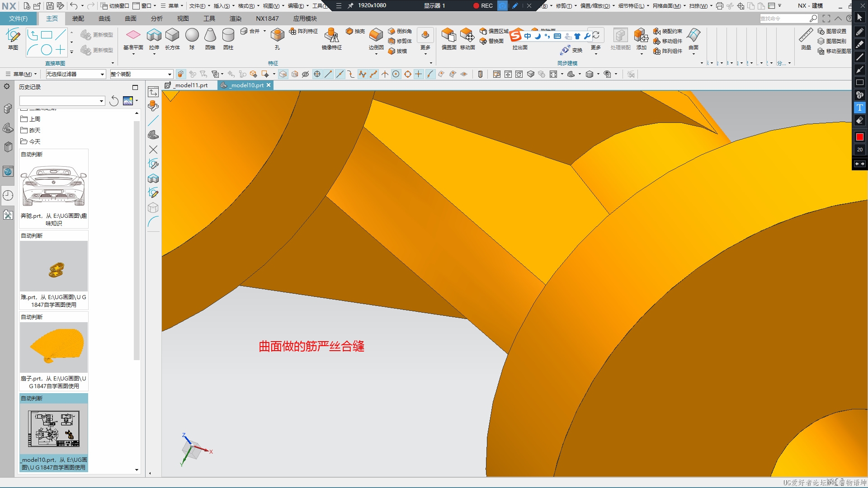Open the 添加 add component tool
This screenshot has width=868, height=488.
tap(641, 39)
